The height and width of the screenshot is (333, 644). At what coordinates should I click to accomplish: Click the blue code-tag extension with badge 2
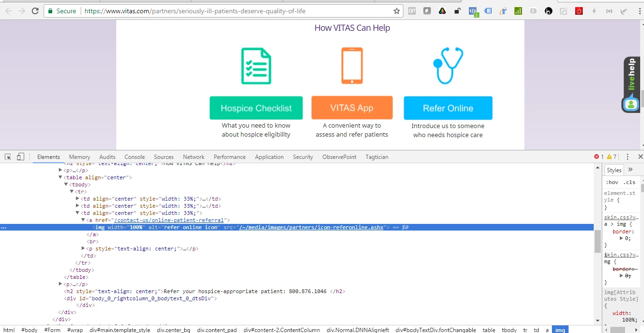[473, 11]
